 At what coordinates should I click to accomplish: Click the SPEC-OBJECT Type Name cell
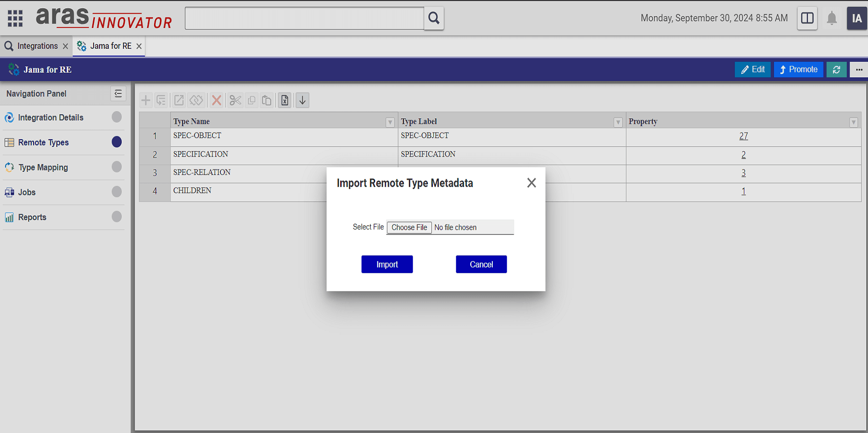pyautogui.click(x=284, y=136)
